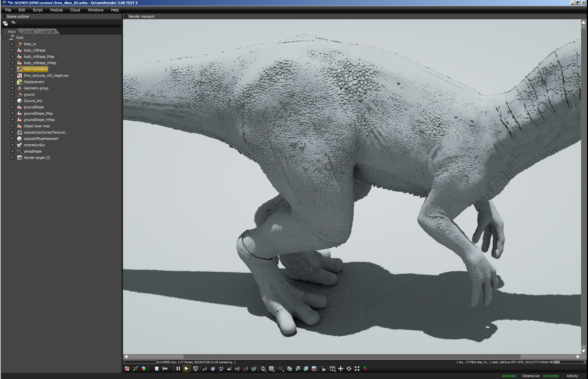This screenshot has width=588, height=379.
Task: Click the set background image icon
Action: pyautogui.click(x=314, y=369)
